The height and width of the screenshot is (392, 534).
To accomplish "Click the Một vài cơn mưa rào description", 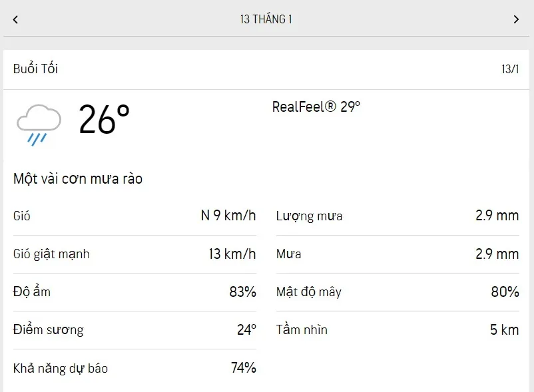I will pos(78,178).
